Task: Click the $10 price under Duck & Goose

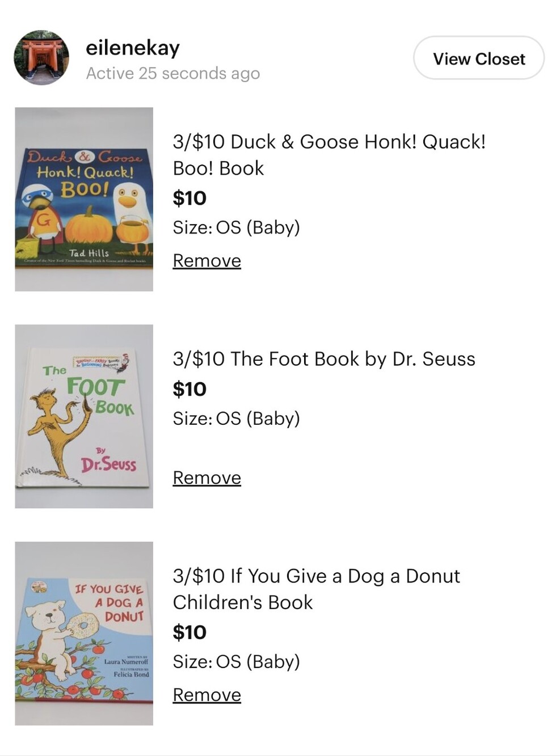Action: pos(190,198)
